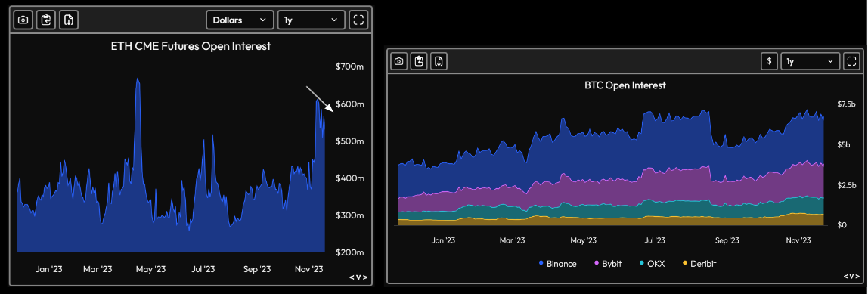Take a snapshot of ETH CME Futures chart

pyautogui.click(x=23, y=20)
